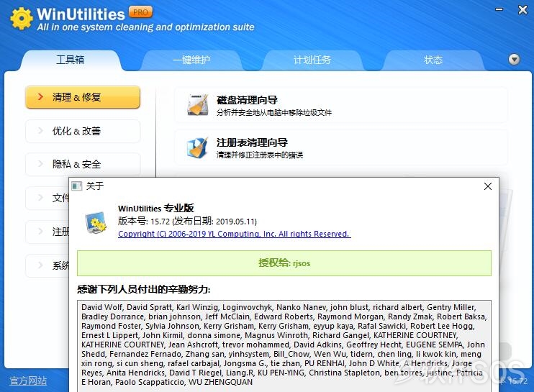Select the partially hidden 文件 category
534x392 pixels.
(47, 198)
